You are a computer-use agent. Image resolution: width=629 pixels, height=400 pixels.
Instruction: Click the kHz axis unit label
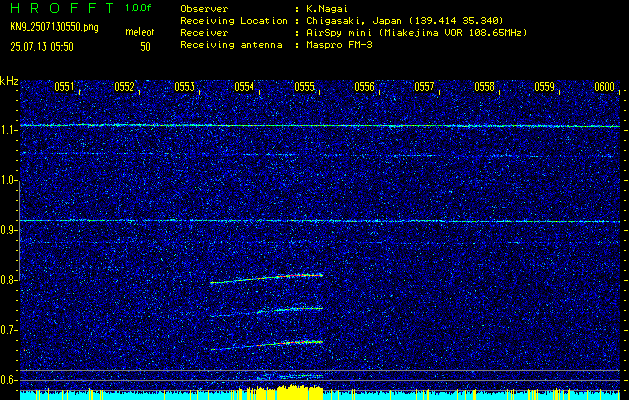(x=9, y=81)
